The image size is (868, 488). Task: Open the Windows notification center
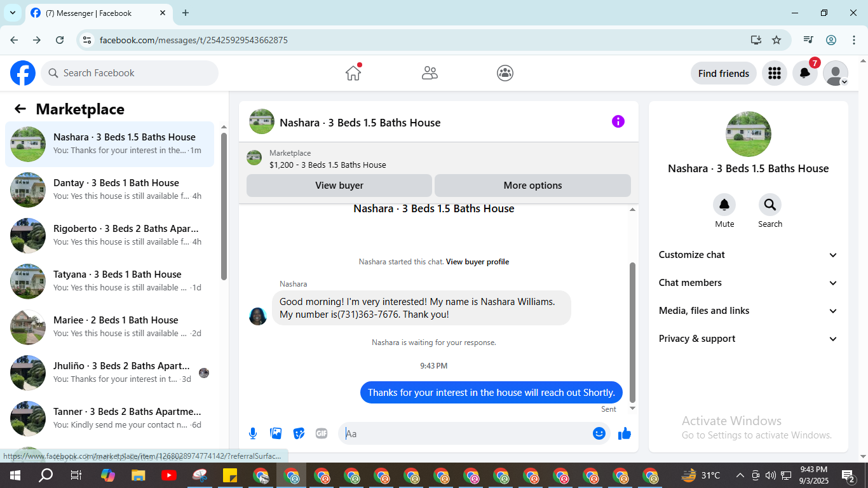[848, 475]
